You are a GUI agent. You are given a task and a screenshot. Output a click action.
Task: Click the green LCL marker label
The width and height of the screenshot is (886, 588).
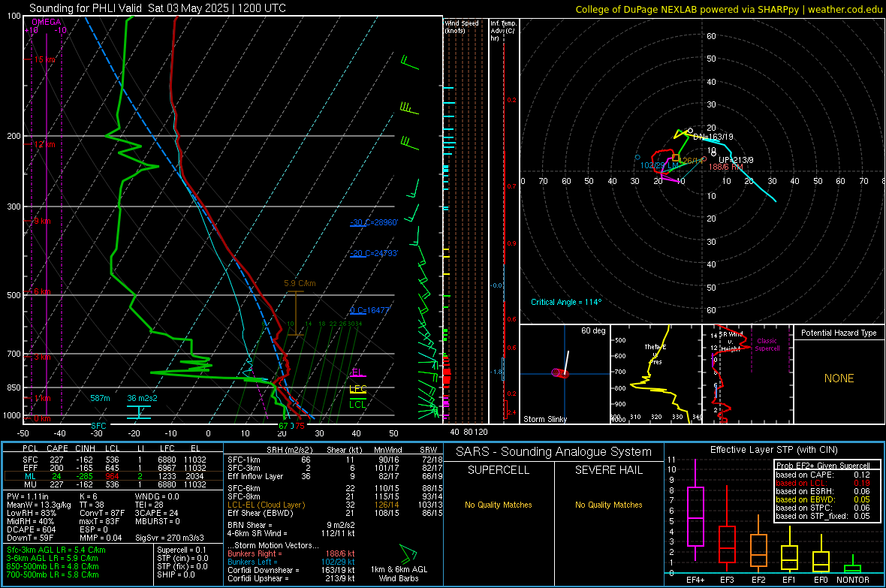pos(357,404)
